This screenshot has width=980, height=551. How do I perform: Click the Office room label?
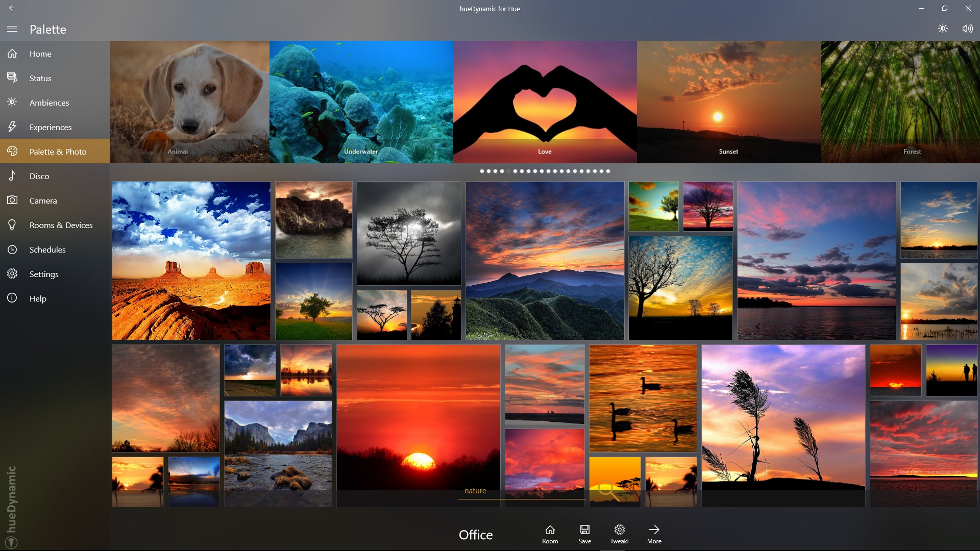coord(475,535)
